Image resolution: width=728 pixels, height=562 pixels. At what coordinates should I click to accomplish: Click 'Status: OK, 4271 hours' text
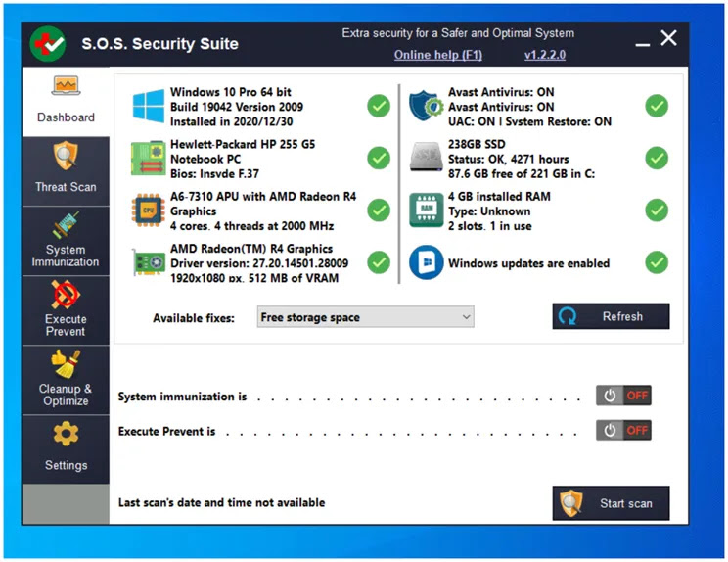(x=509, y=160)
